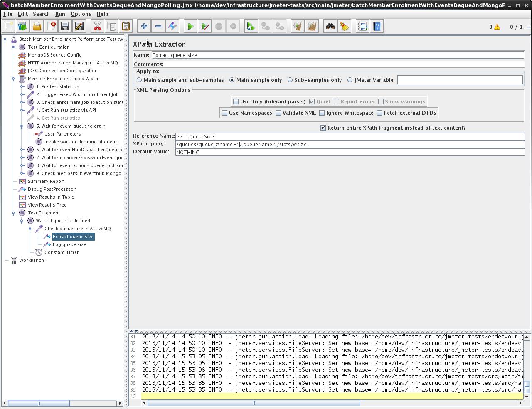Image resolution: width=532 pixels, height=409 pixels.
Task: Collapse all tree nodes with minus icon
Action: (x=158, y=27)
